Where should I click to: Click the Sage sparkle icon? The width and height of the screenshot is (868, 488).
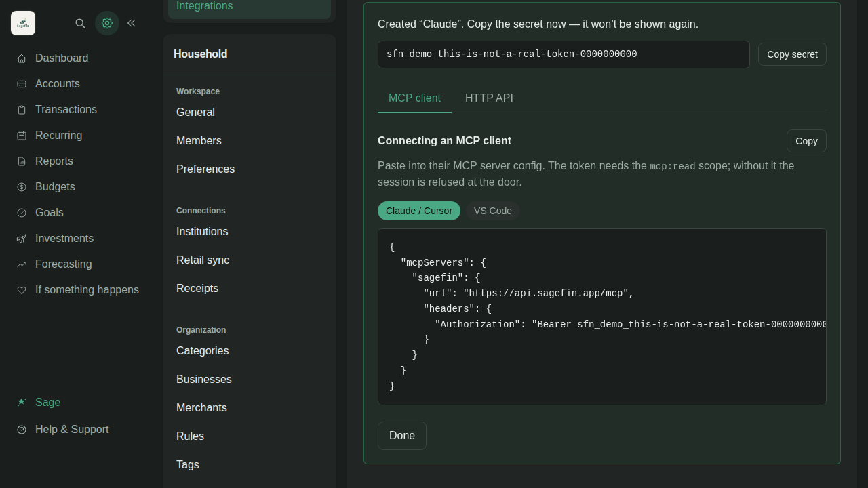[22, 402]
